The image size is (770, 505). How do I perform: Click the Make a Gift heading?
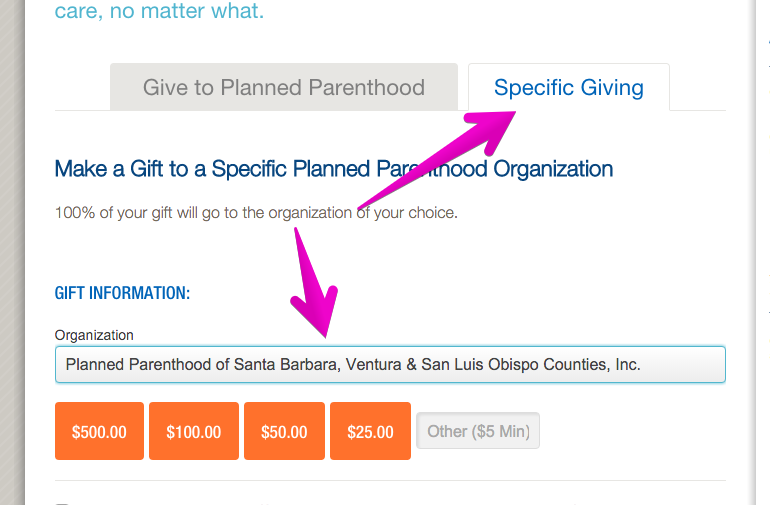[333, 168]
